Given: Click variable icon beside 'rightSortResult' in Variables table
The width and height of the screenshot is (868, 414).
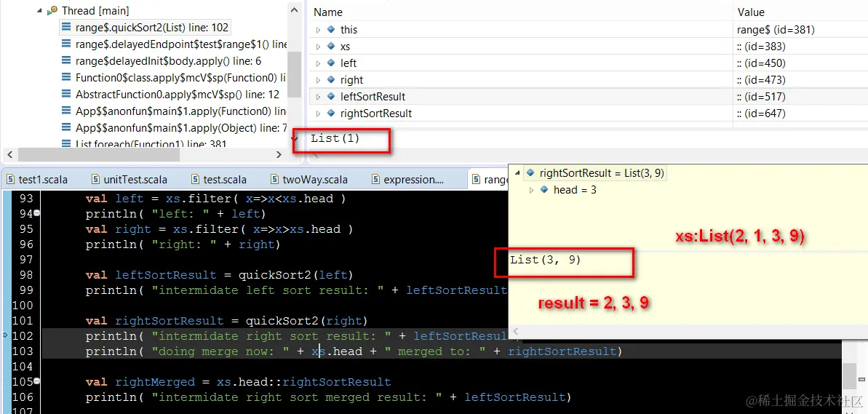Looking at the screenshot, I should pyautogui.click(x=331, y=114).
